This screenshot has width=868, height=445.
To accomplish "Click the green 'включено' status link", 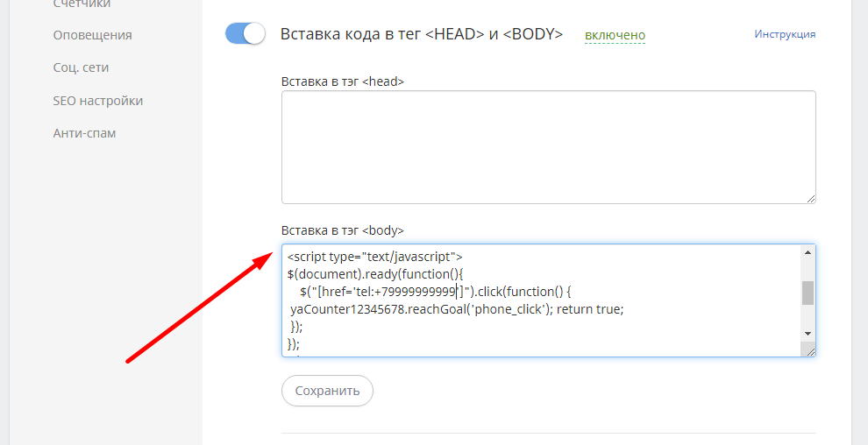I will pyautogui.click(x=615, y=35).
